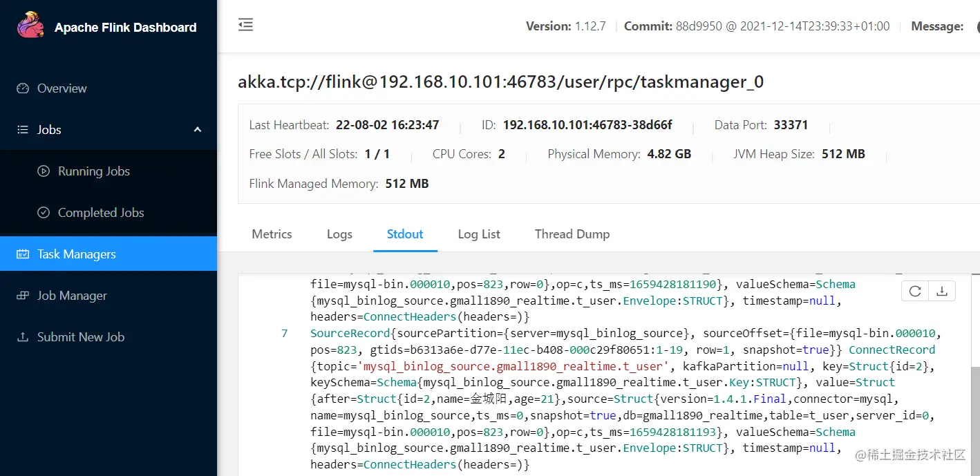This screenshot has height=476, width=980.
Task: Click Version 1.12.7 in the header
Action: tap(566, 26)
